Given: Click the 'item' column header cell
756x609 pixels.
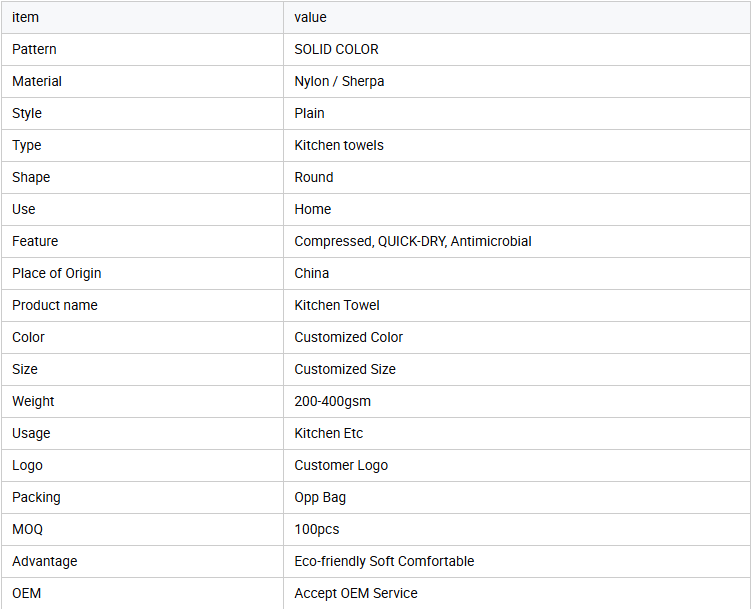Looking at the screenshot, I should [26, 17].
